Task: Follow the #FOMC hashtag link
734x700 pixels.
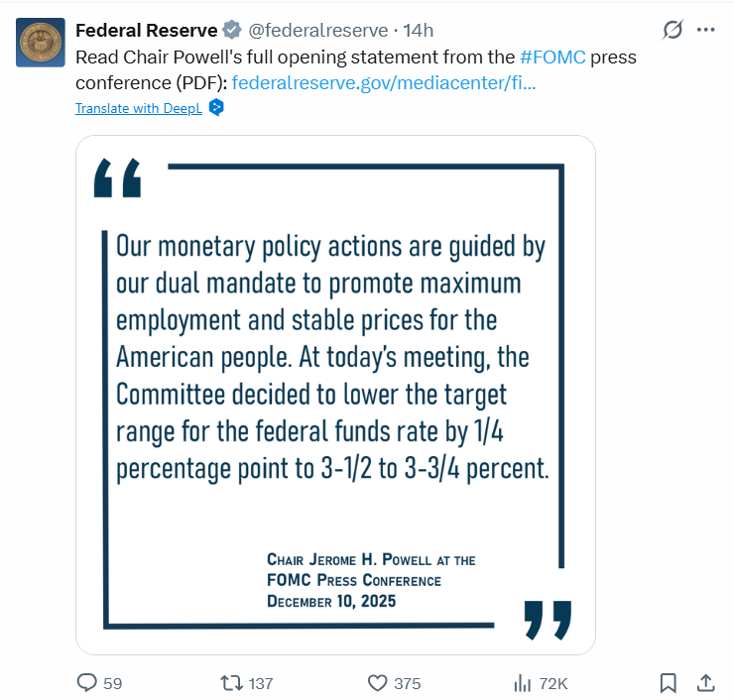Action: point(552,57)
